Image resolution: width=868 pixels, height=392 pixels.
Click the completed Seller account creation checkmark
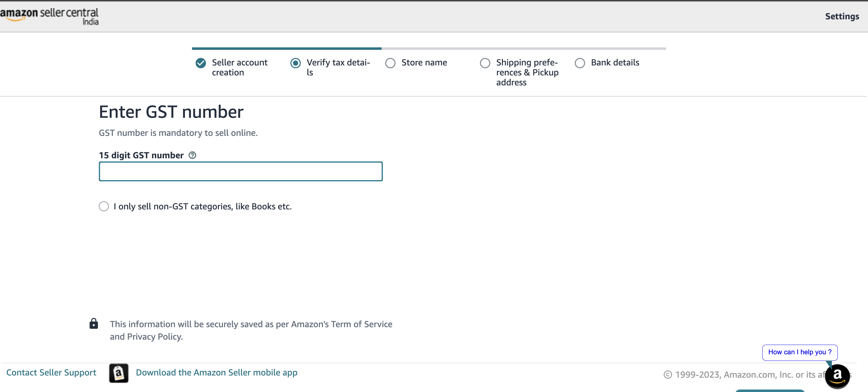201,63
